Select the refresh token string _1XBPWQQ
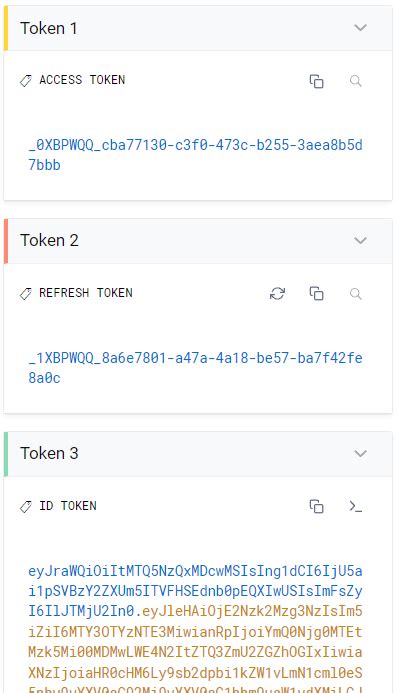The image size is (397, 693). pyautogui.click(x=195, y=368)
